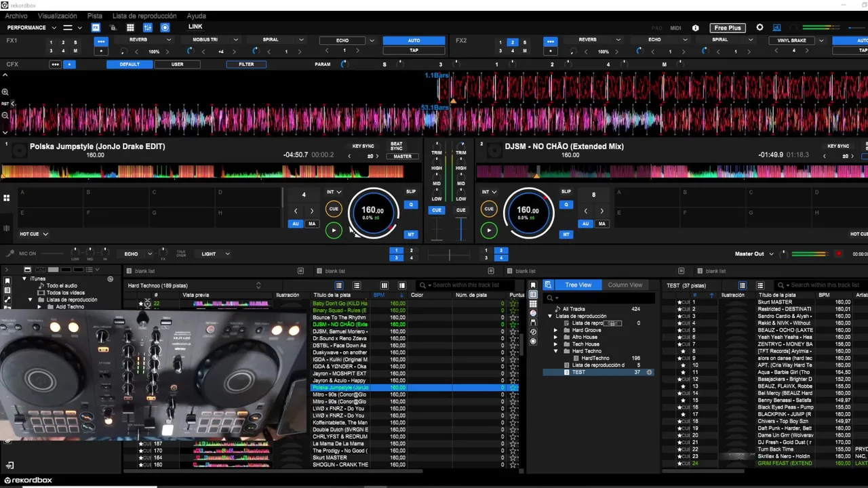Add to TEST playlist plus icon

(x=649, y=372)
